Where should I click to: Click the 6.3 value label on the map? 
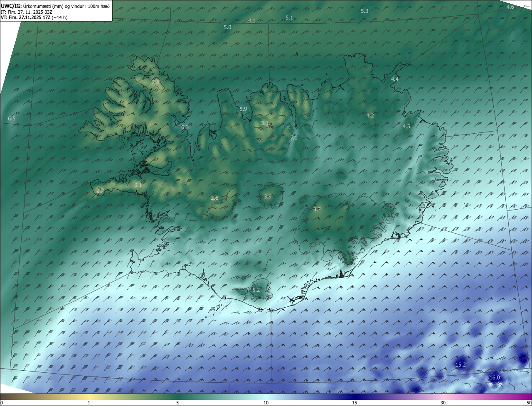(x=185, y=127)
